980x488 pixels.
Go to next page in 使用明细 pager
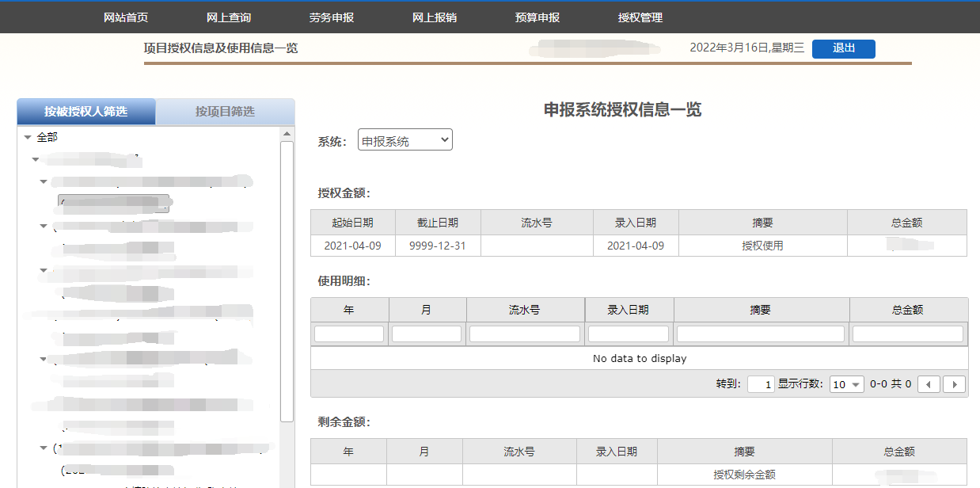955,384
